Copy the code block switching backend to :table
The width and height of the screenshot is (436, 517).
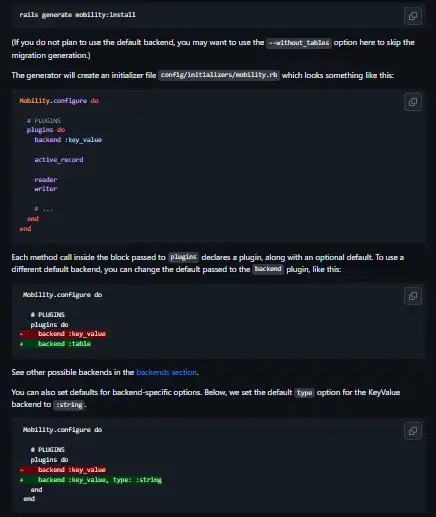point(413,296)
